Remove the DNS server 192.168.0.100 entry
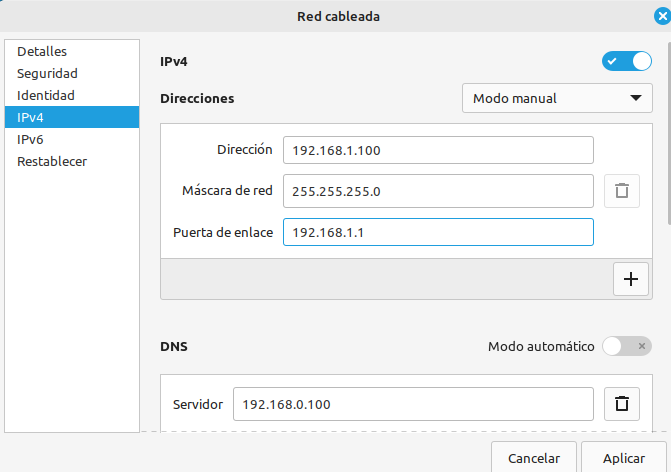The width and height of the screenshot is (671, 472). point(622,404)
